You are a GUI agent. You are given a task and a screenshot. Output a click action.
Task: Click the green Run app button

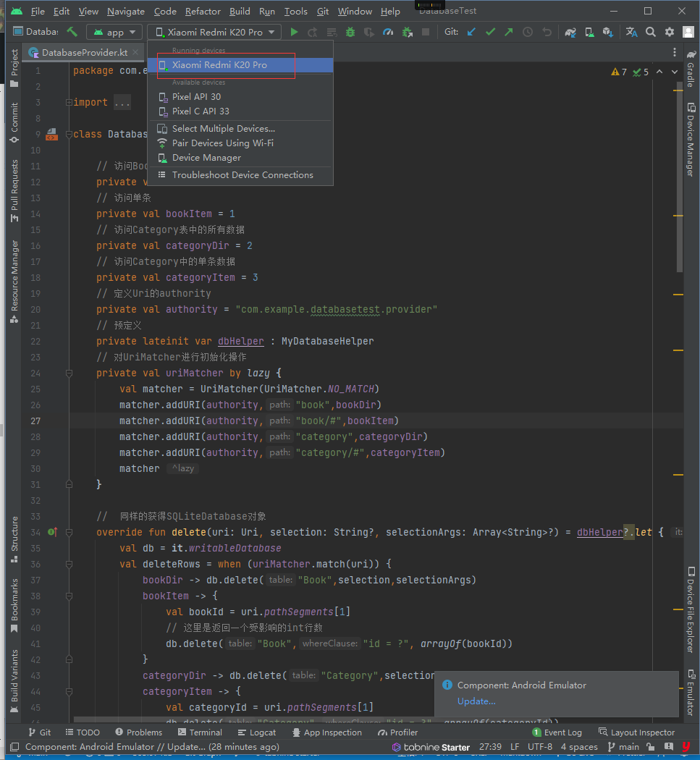pyautogui.click(x=294, y=32)
